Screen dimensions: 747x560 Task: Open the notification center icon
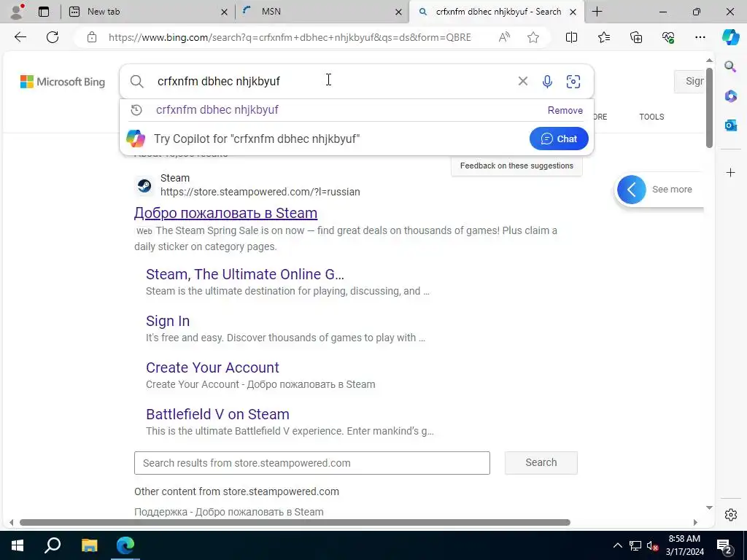coord(724,545)
